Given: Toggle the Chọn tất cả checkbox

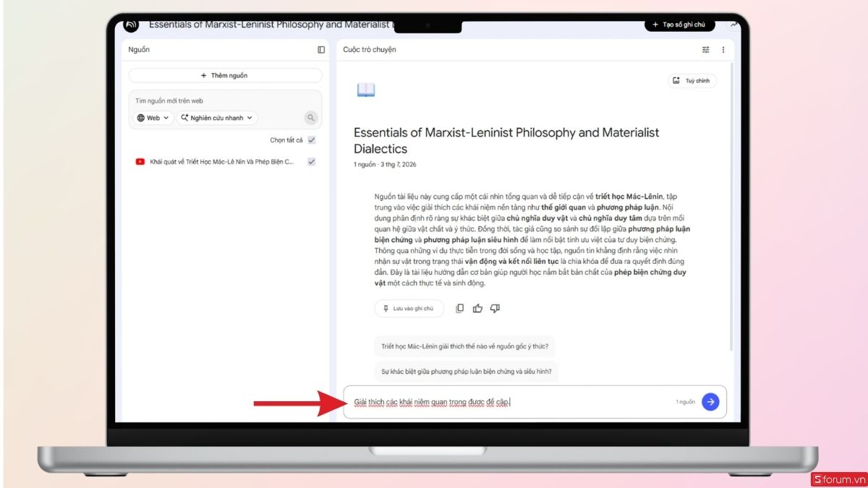Looking at the screenshot, I should click(311, 140).
